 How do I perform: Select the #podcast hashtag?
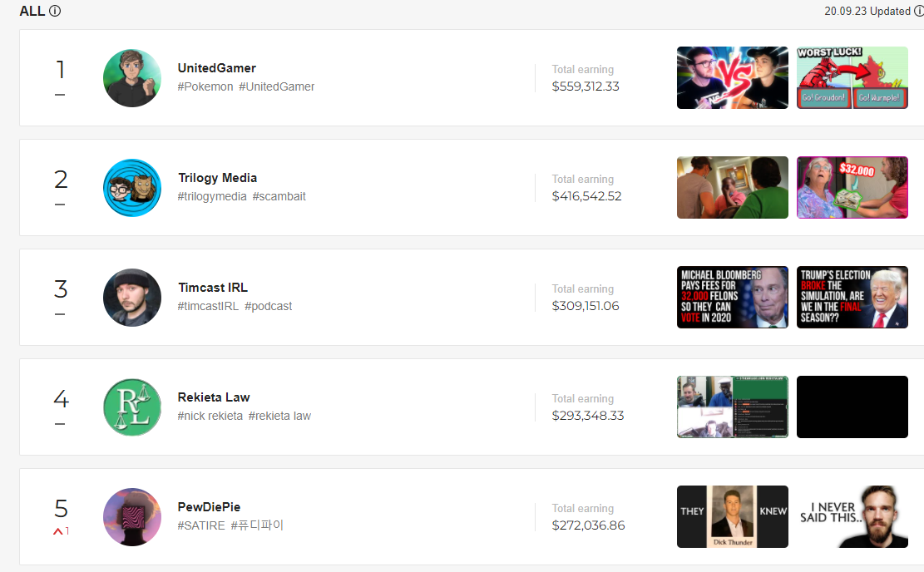click(268, 306)
